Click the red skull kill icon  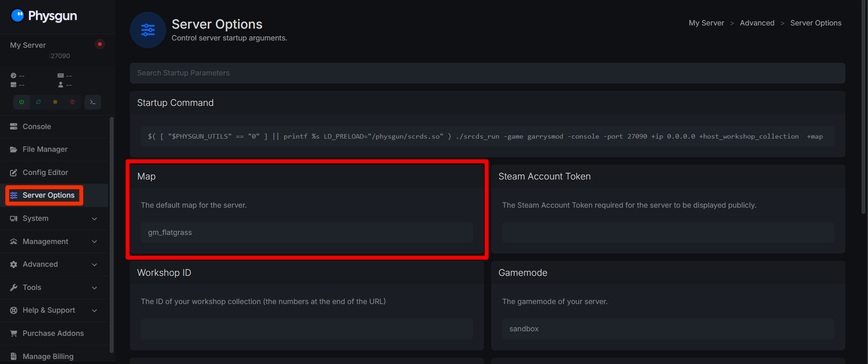coord(72,102)
